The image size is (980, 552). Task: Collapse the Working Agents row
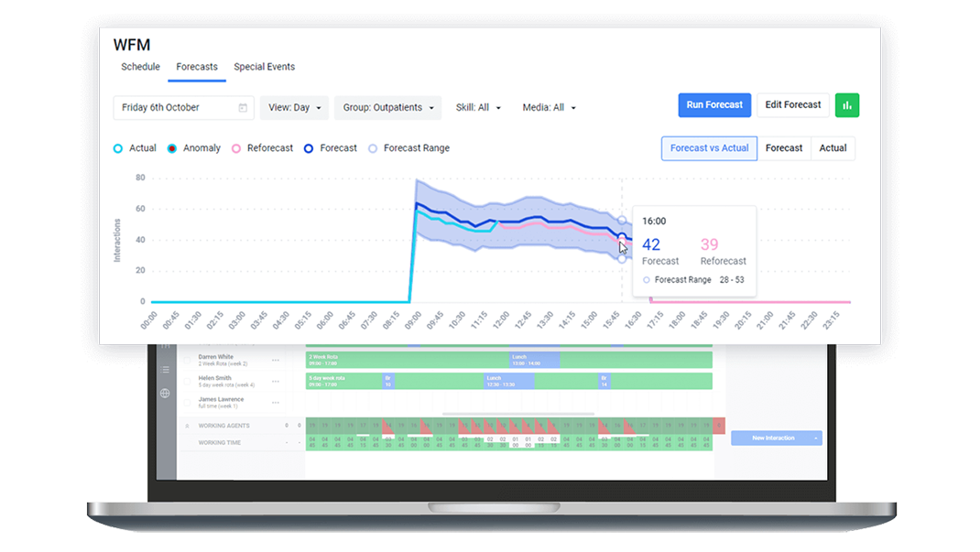point(188,426)
